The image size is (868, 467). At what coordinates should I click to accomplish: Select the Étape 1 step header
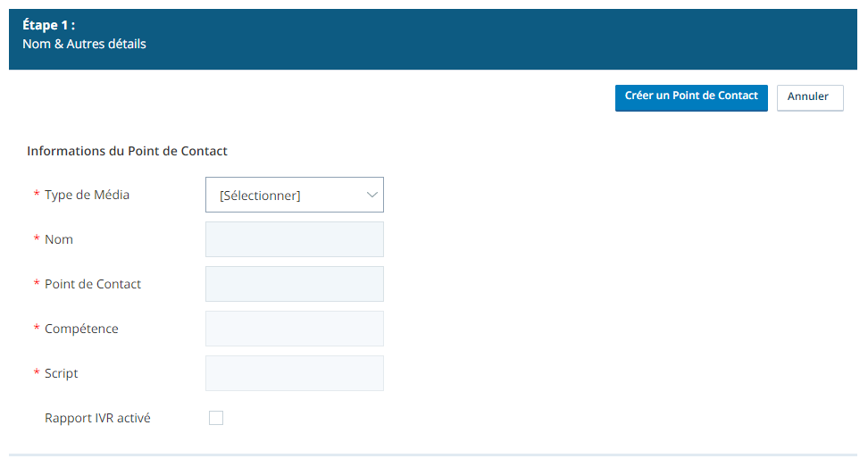tap(49, 25)
